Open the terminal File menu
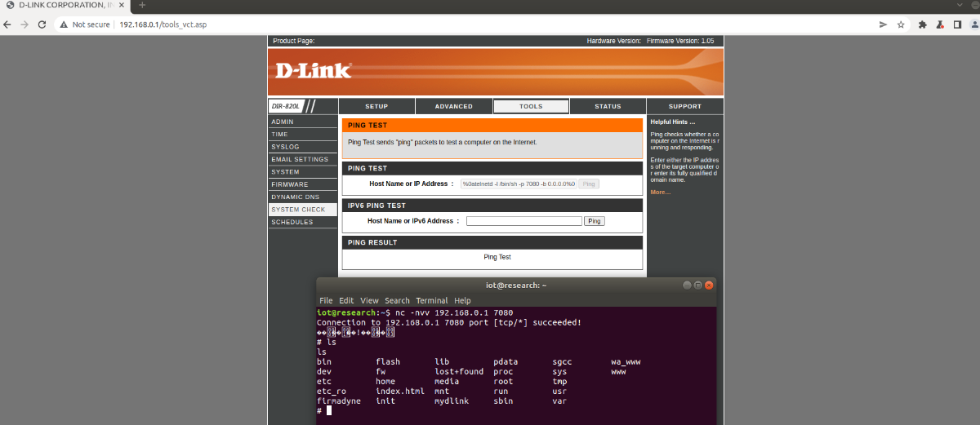Image resolution: width=980 pixels, height=425 pixels. click(x=326, y=300)
